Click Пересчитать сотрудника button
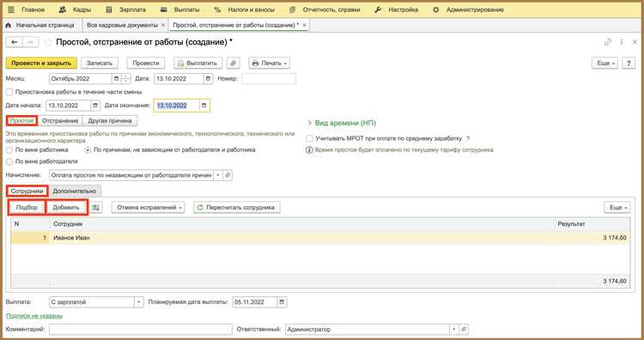The height and width of the screenshot is (340, 644). pyautogui.click(x=237, y=208)
